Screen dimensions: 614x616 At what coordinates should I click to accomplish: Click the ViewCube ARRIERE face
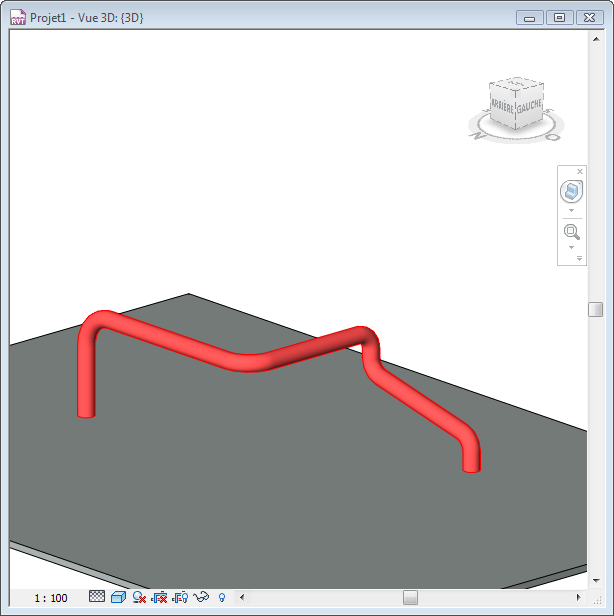point(502,106)
